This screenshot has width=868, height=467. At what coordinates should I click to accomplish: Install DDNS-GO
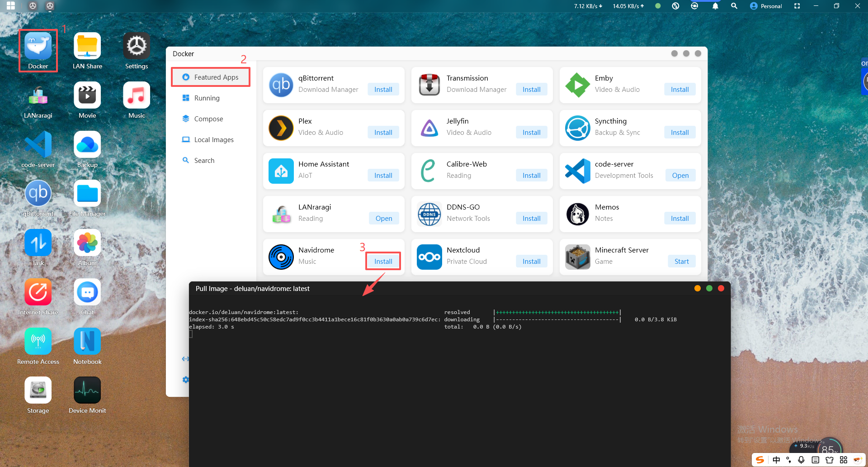pyautogui.click(x=532, y=219)
